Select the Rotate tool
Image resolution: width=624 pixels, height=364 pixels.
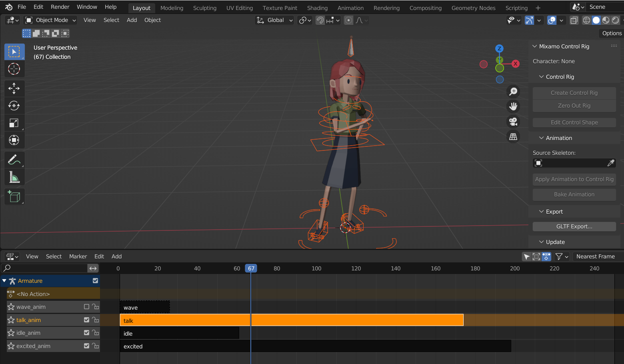[x=14, y=106]
